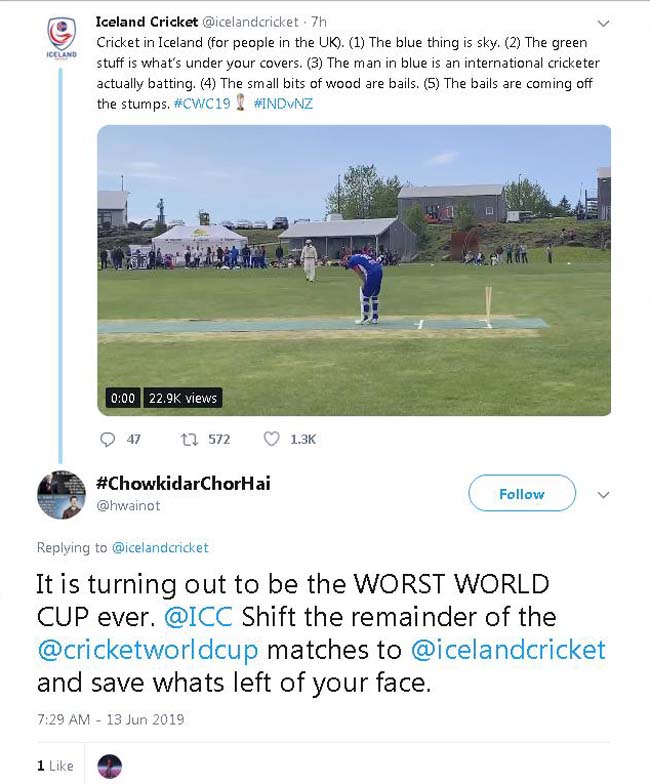Open the 7:29 AM - 13 Jun 2019 timestamp
Image resolution: width=650 pixels, height=784 pixels.
click(110, 719)
